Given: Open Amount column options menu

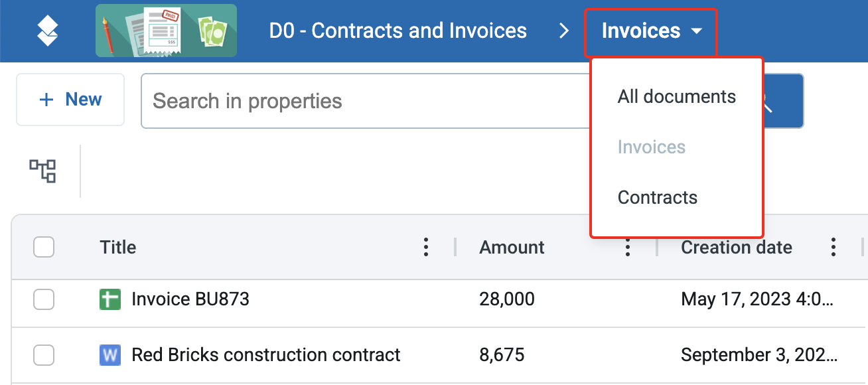Looking at the screenshot, I should click(x=627, y=248).
